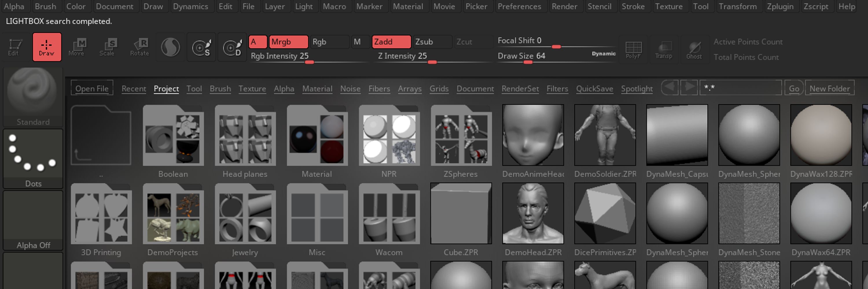
Task: Open the DemoProjects folder
Action: pyautogui.click(x=173, y=214)
